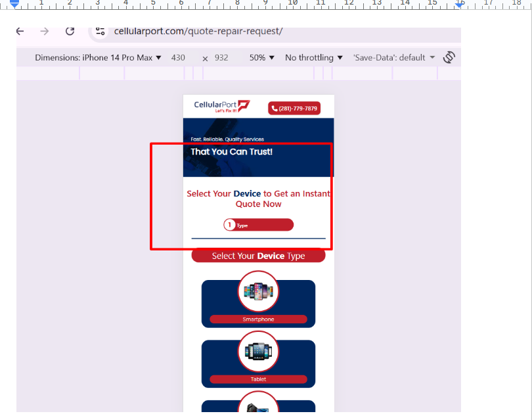Edit the 430 width field
The width and height of the screenshot is (532, 420).
click(x=178, y=58)
